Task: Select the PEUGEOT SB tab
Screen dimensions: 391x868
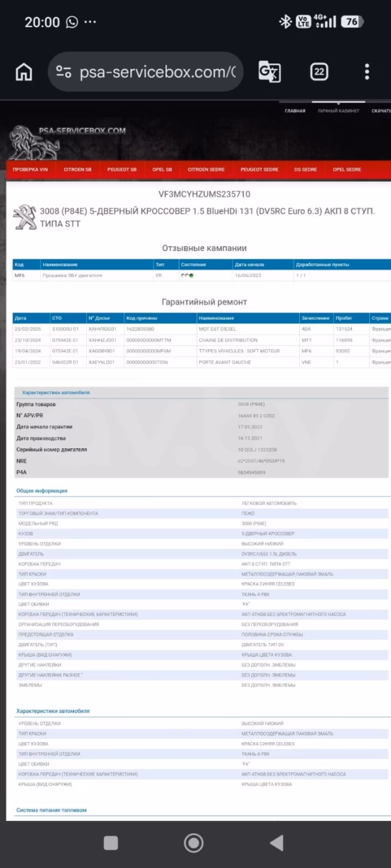Action: (122, 169)
